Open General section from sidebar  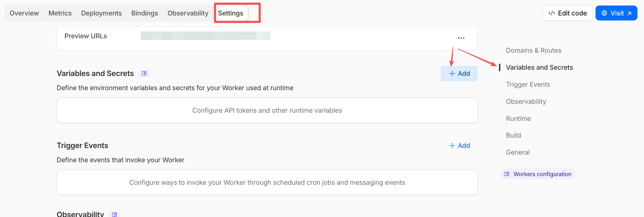518,152
